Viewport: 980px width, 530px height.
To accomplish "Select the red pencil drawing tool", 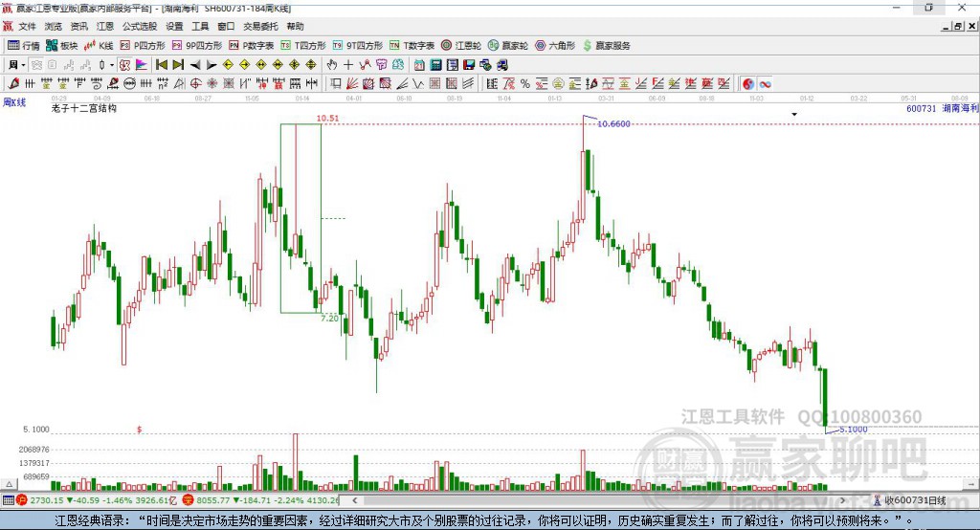I will (x=13, y=84).
